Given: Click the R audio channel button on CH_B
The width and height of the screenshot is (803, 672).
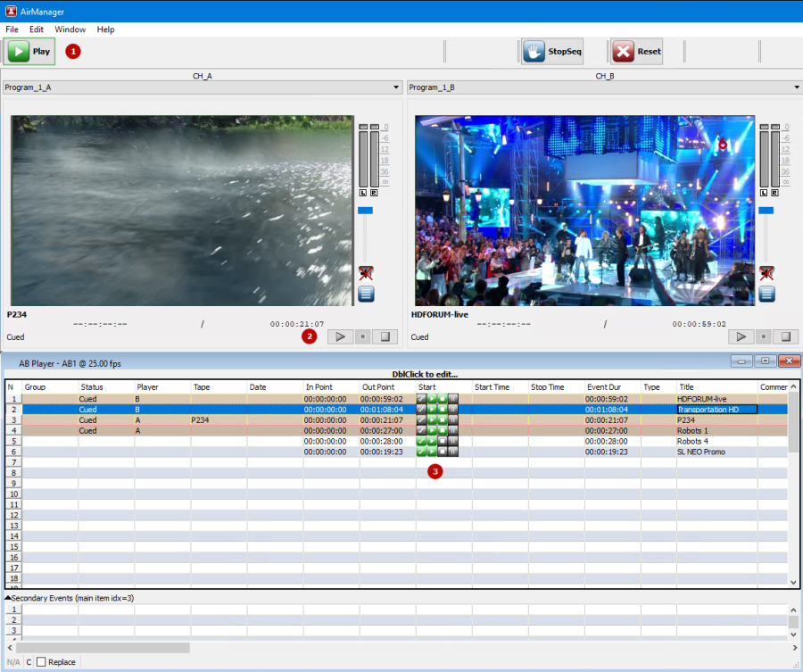Looking at the screenshot, I should (774, 193).
